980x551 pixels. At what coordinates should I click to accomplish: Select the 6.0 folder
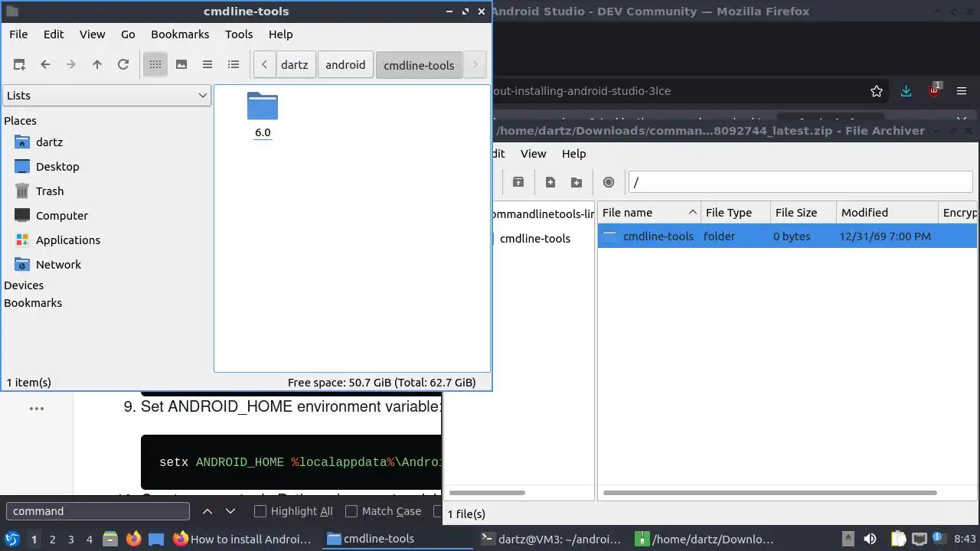click(263, 115)
